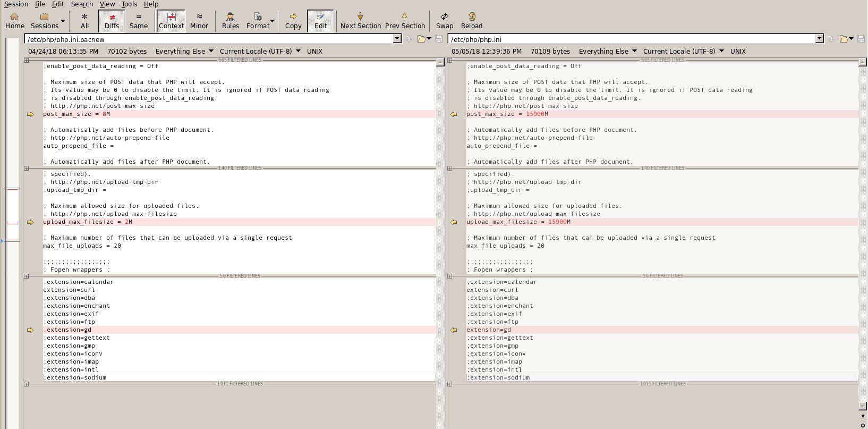Open the Tools menu
Screen dimensions: 868x429
point(129,4)
